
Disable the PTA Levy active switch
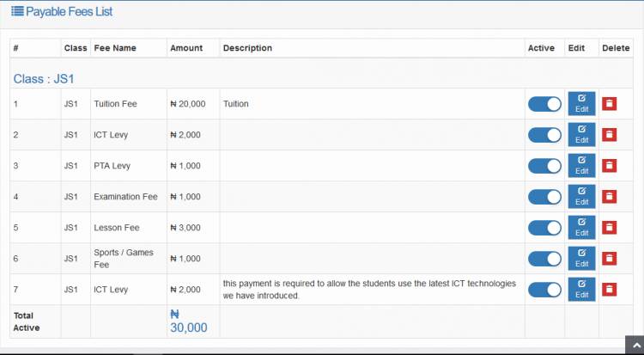pyautogui.click(x=544, y=166)
